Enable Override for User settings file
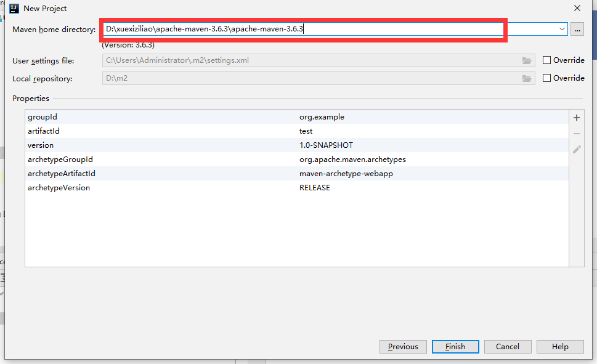This screenshot has height=364, width=597. tap(546, 60)
